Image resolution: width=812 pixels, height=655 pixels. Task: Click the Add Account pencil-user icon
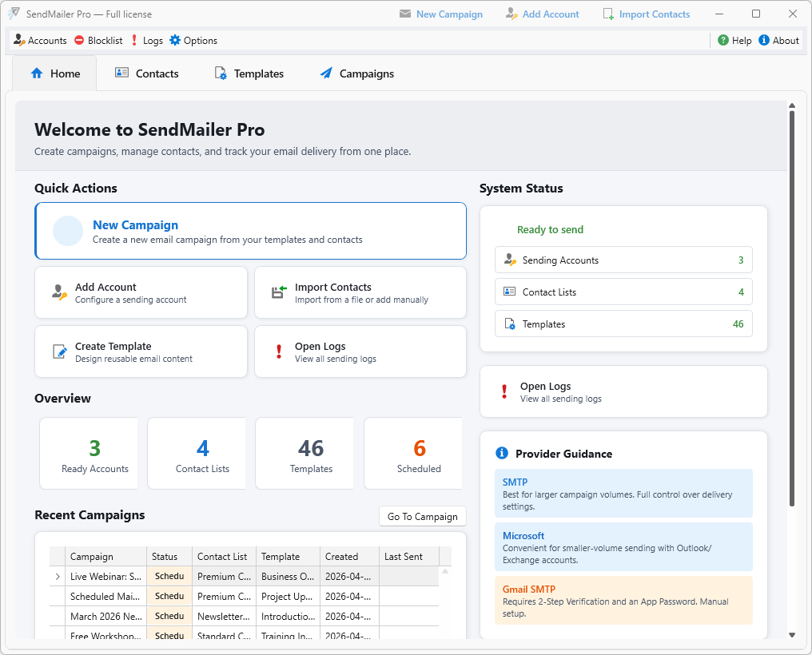(58, 292)
